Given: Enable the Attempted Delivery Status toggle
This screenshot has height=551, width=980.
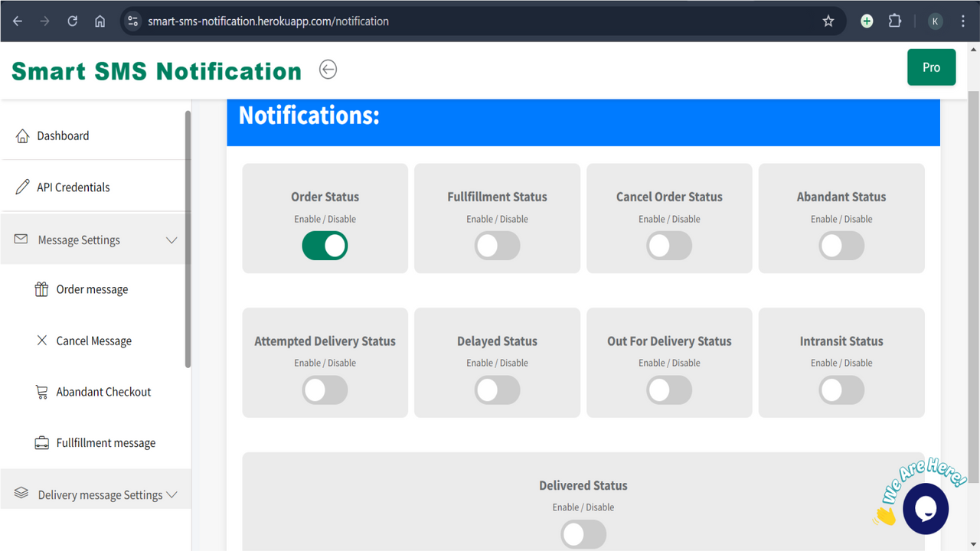Looking at the screenshot, I should [x=325, y=390].
